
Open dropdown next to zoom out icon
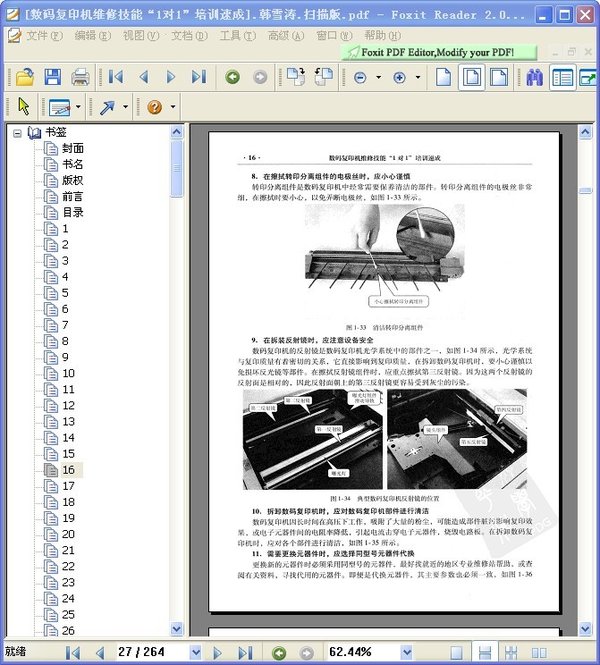[378, 77]
